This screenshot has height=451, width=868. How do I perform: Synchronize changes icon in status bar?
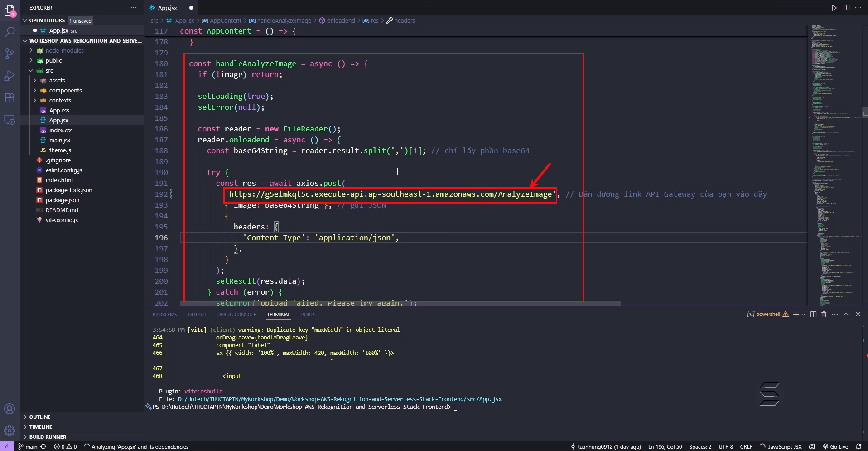pyautogui.click(x=43, y=446)
